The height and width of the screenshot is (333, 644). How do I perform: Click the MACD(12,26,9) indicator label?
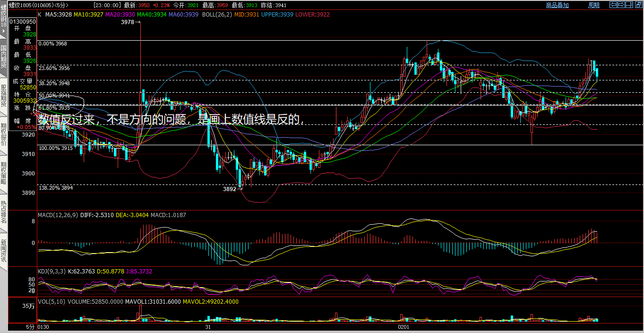pyautogui.click(x=57, y=215)
